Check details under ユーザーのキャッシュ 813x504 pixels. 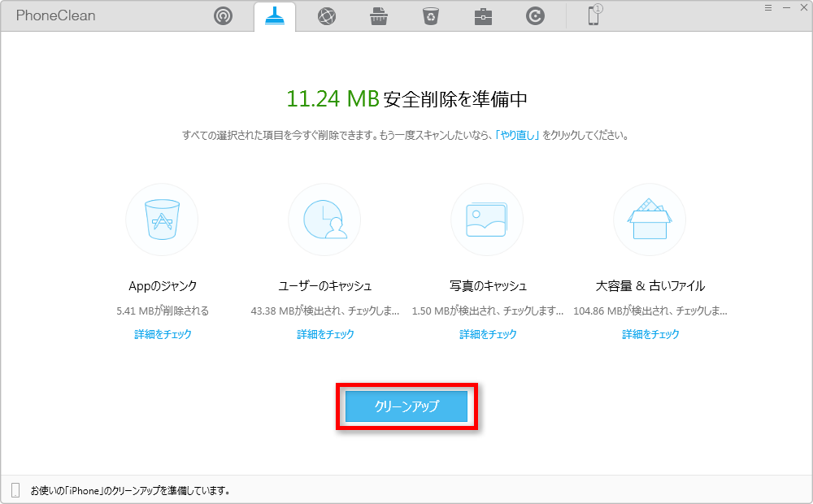pos(326,334)
